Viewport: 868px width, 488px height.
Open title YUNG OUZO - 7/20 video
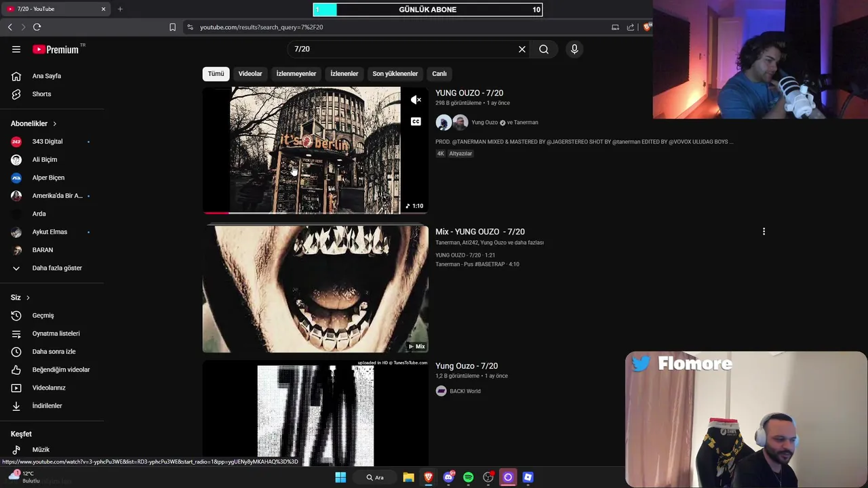pyautogui.click(x=469, y=93)
